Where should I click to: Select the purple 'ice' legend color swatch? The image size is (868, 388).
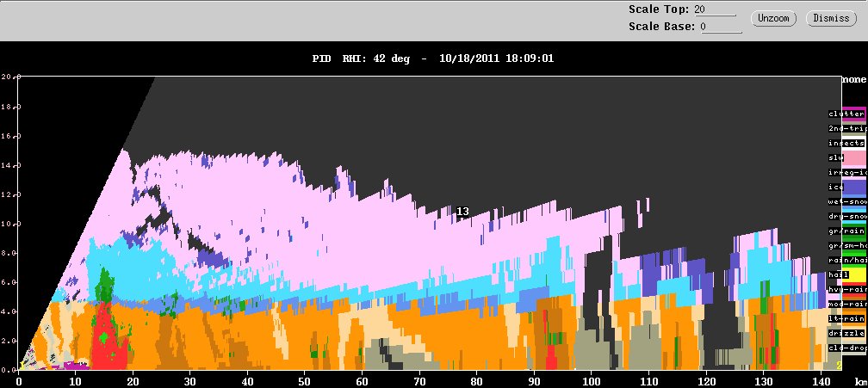pyautogui.click(x=854, y=188)
